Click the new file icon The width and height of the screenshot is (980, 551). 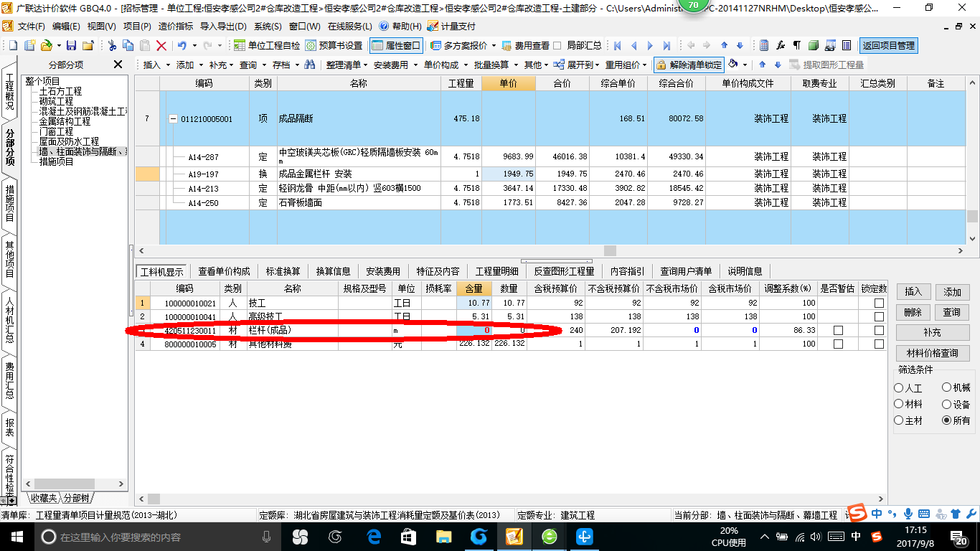[13, 45]
